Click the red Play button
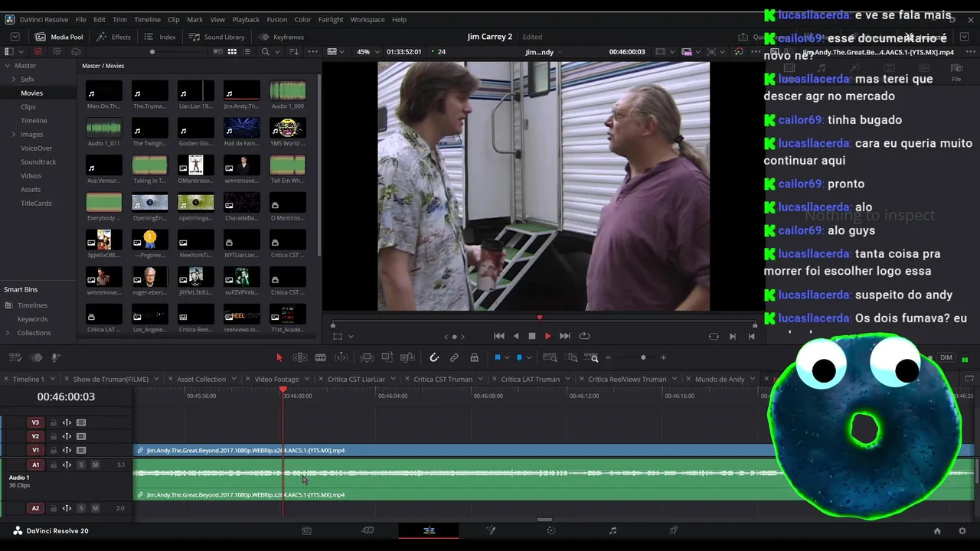The height and width of the screenshot is (551, 980). coord(547,336)
